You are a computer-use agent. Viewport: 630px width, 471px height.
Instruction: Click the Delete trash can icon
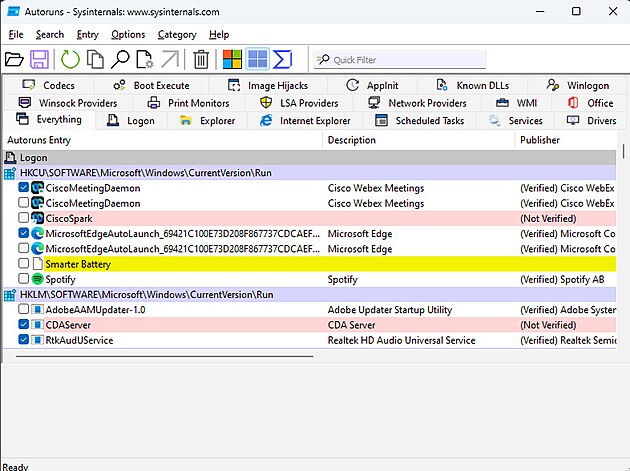click(x=201, y=59)
